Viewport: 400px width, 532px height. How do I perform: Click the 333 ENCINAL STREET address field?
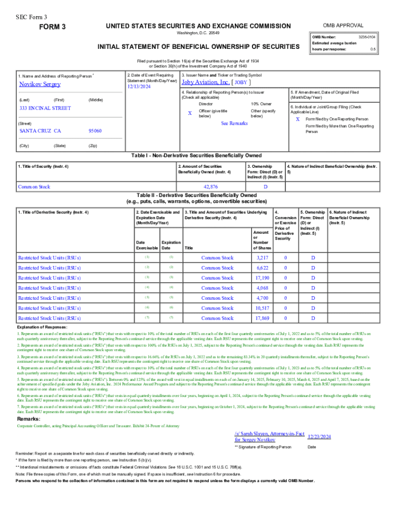tap(45, 108)
